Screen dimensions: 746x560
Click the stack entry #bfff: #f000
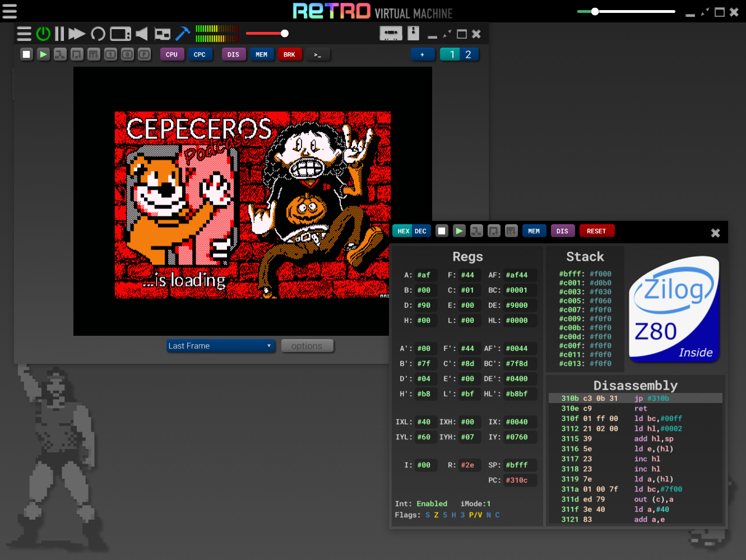585,274
